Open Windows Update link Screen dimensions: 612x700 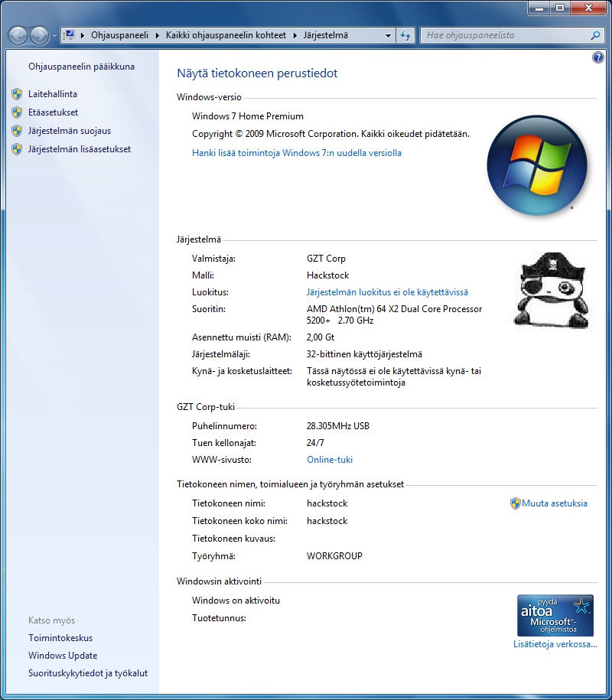[x=63, y=656]
